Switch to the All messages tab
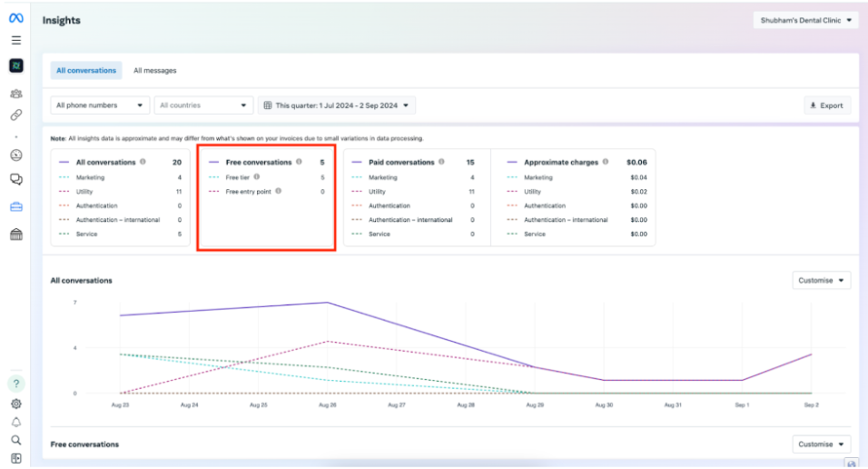The height and width of the screenshot is (469, 868). point(155,71)
